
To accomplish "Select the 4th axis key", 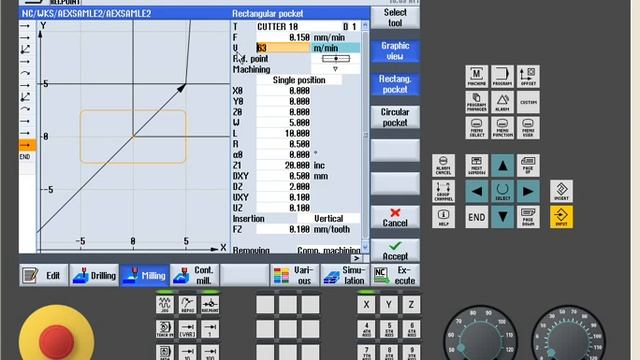I will [366, 329].
